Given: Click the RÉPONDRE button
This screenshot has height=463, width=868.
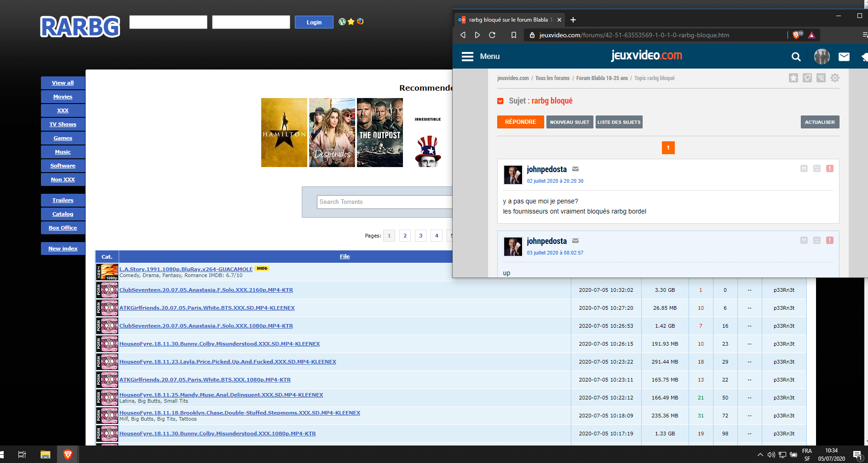Looking at the screenshot, I should [x=521, y=122].
